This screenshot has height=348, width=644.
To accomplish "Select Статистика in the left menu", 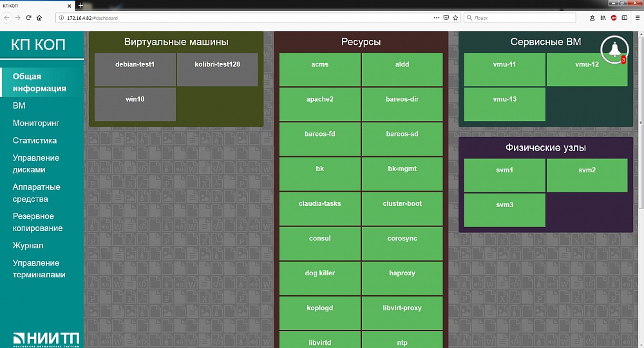I will click(x=35, y=140).
